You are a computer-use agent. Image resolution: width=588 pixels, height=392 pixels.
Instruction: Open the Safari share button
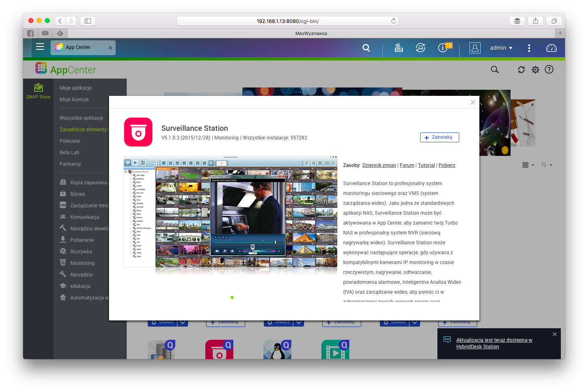[x=535, y=21]
